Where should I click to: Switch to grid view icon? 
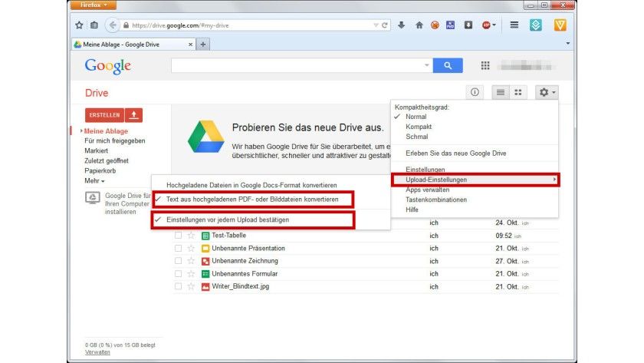tap(518, 92)
